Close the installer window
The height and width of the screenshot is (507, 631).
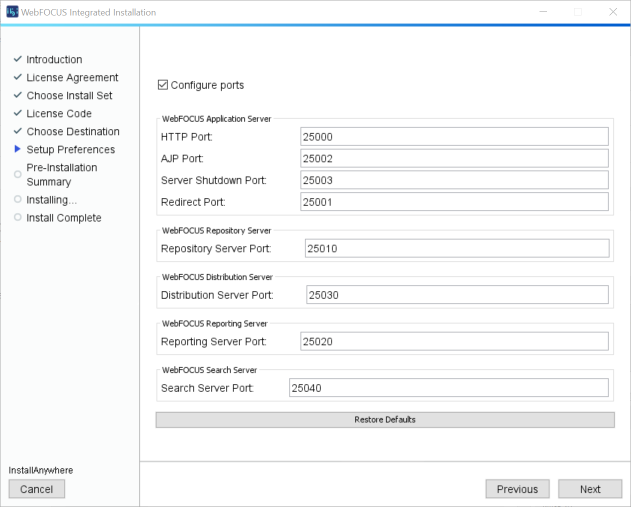[612, 11]
